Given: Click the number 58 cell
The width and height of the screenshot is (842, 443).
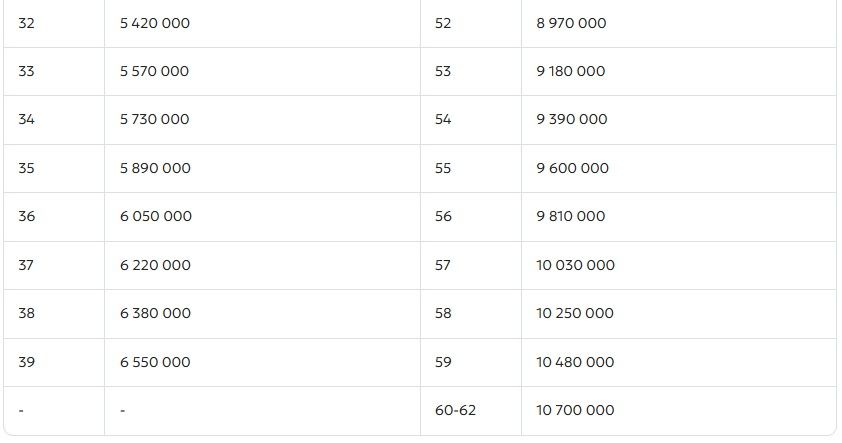Looking at the screenshot, I should tap(443, 313).
